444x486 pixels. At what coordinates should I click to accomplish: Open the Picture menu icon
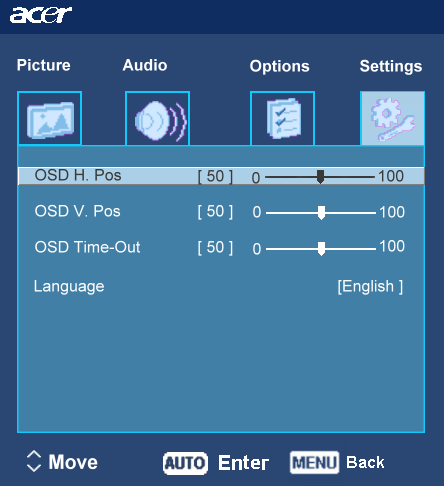50,118
